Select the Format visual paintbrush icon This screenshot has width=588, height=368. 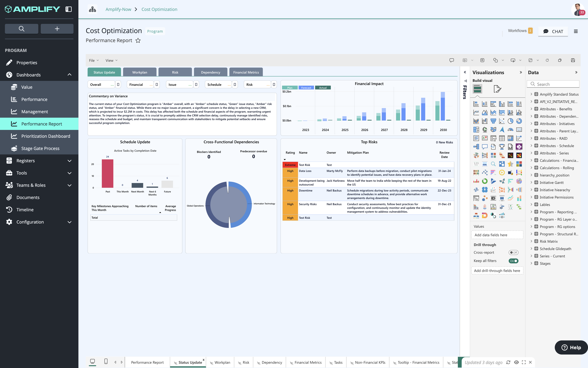click(x=497, y=89)
